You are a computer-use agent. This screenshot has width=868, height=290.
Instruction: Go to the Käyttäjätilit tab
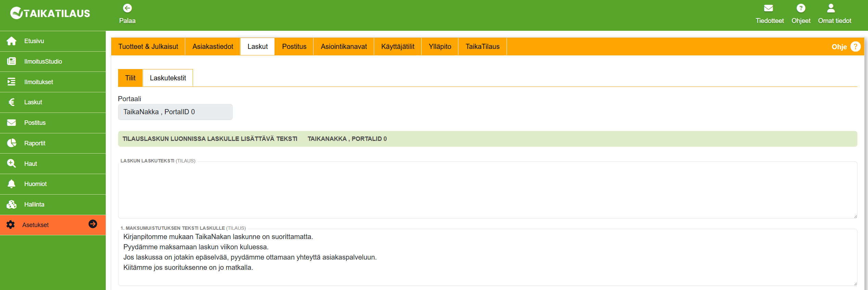pyautogui.click(x=397, y=47)
